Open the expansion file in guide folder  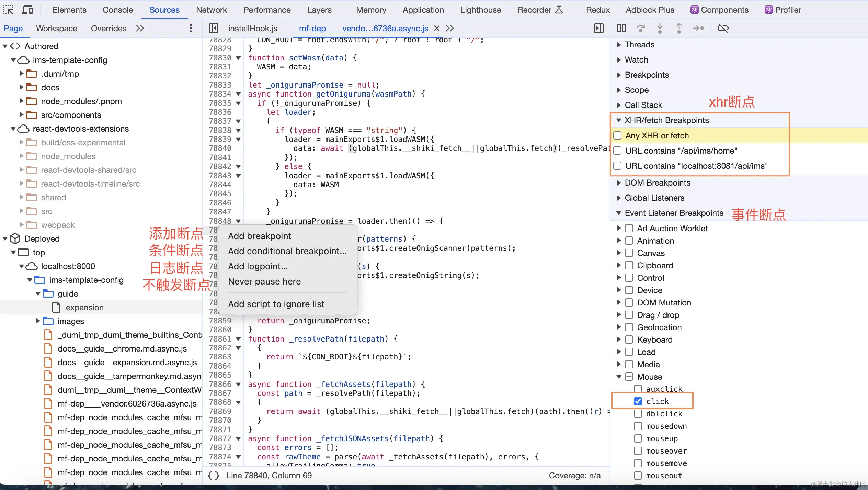pyautogui.click(x=85, y=307)
